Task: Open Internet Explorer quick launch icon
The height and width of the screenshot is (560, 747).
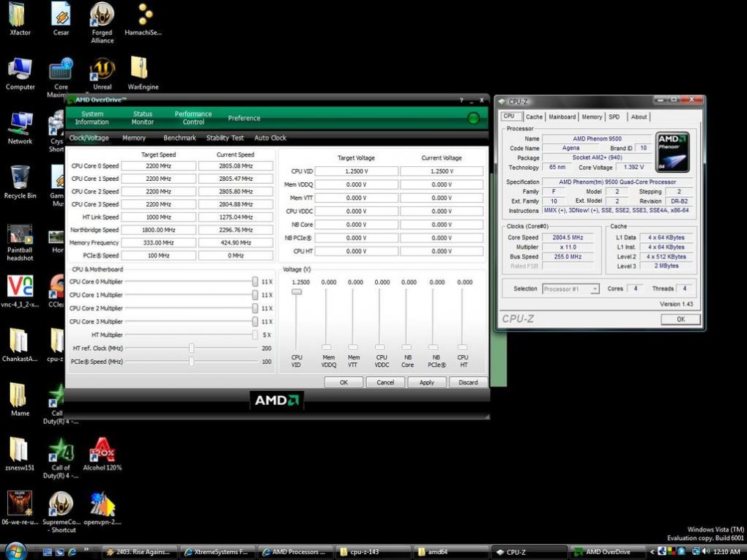Action: 73,552
